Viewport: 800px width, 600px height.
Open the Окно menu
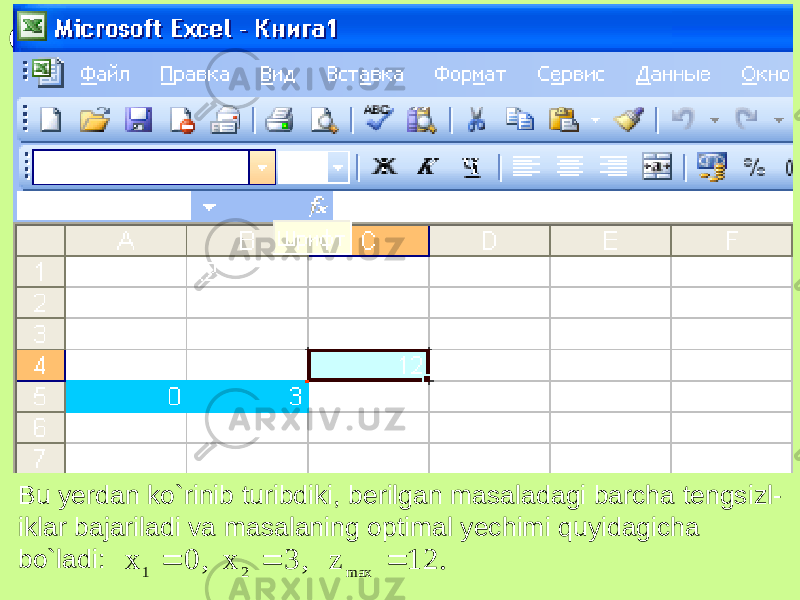tap(765, 74)
